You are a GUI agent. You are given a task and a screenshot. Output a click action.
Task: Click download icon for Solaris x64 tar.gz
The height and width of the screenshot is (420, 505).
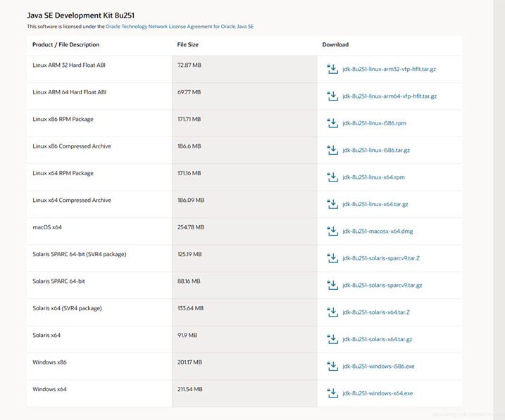pyautogui.click(x=332, y=339)
